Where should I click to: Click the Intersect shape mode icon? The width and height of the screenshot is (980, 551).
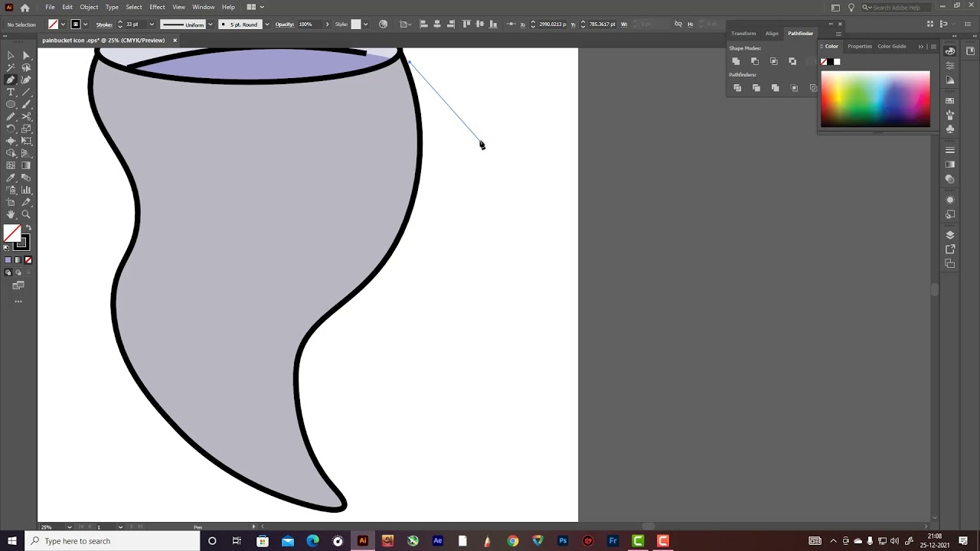pyautogui.click(x=773, y=61)
